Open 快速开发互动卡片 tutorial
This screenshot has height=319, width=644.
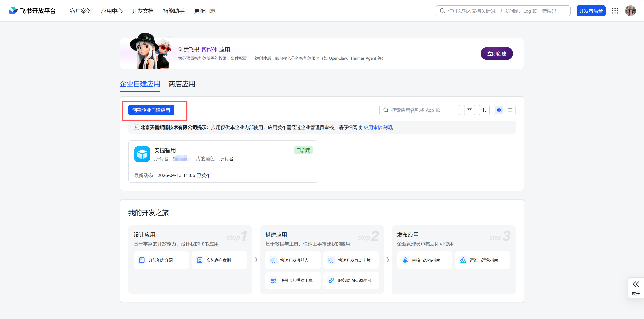click(351, 260)
